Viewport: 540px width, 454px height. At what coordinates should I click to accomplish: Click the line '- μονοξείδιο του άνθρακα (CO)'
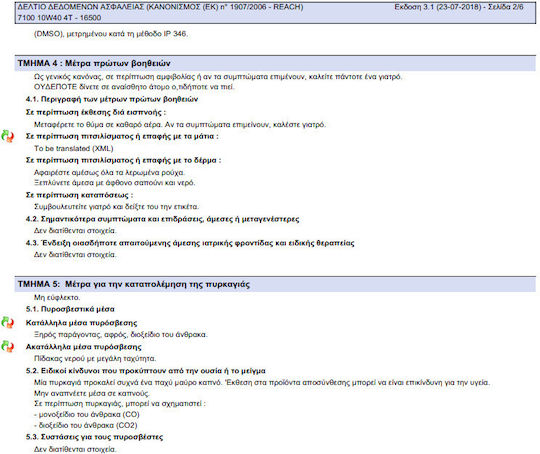point(87,414)
